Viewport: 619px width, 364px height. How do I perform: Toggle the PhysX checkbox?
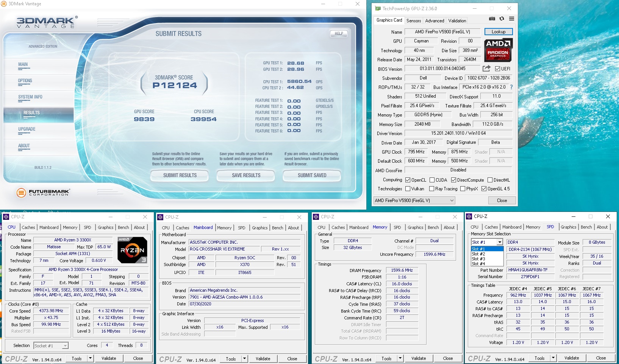[463, 189]
